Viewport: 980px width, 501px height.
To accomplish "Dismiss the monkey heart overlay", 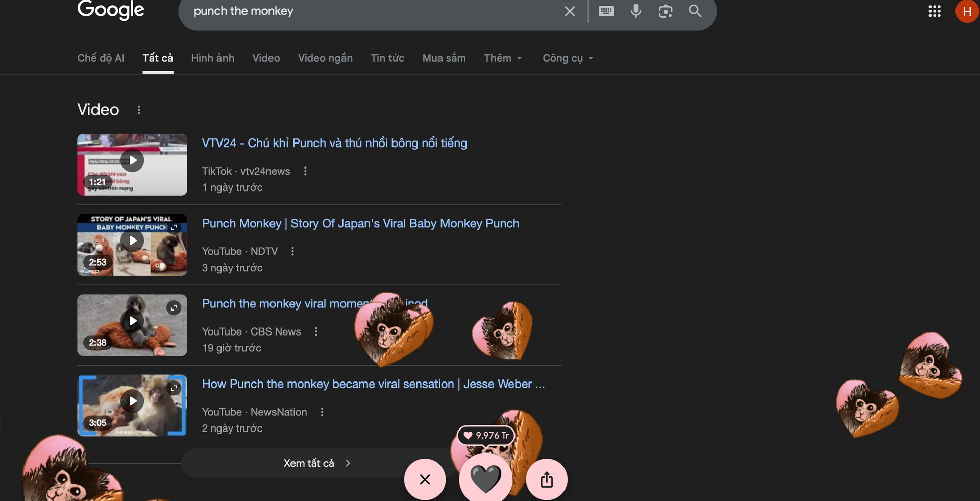I will pyautogui.click(x=425, y=480).
